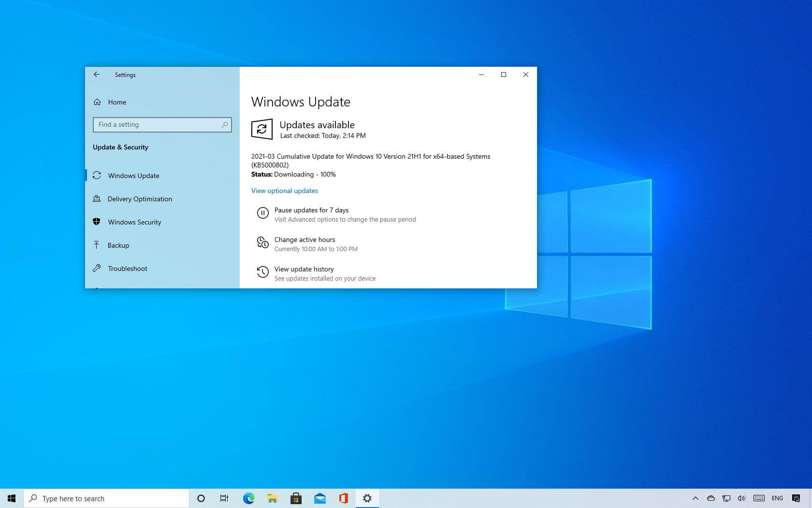Click the Windows Update sync arrows sidebar icon

coord(97,175)
